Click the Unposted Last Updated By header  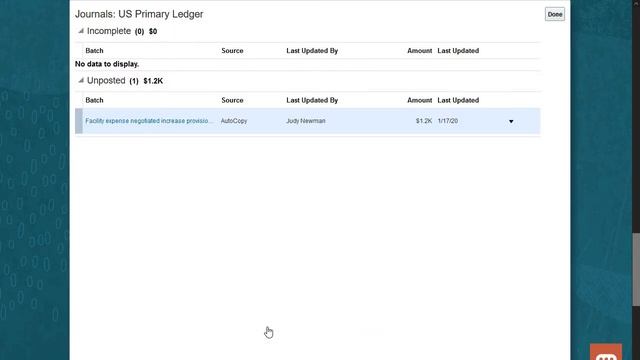click(x=312, y=100)
